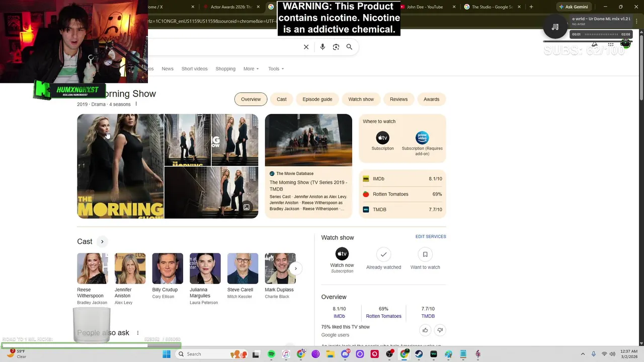Show hidden system tray icons chevron
644x362 pixels.
click(583, 354)
